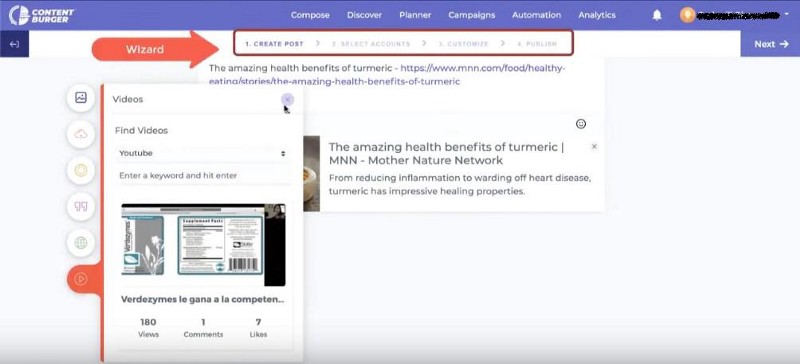Open the cloud upload sidebar icon
800x364 pixels.
(81, 134)
